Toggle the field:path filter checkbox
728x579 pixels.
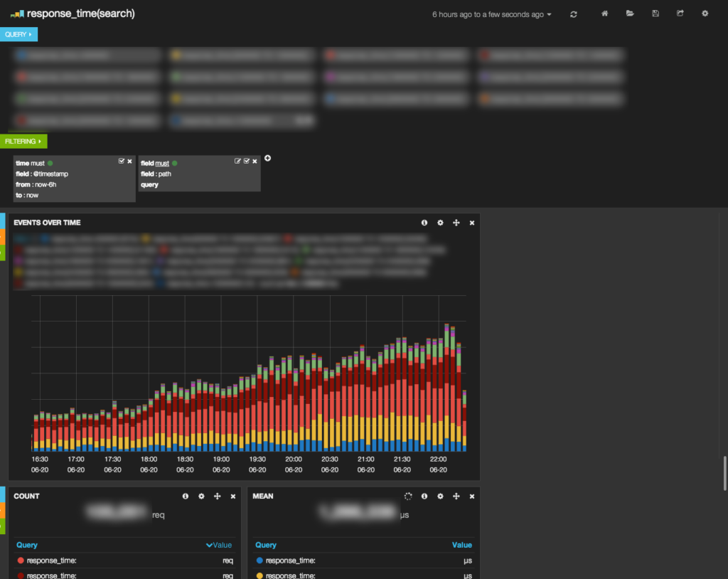click(x=246, y=161)
